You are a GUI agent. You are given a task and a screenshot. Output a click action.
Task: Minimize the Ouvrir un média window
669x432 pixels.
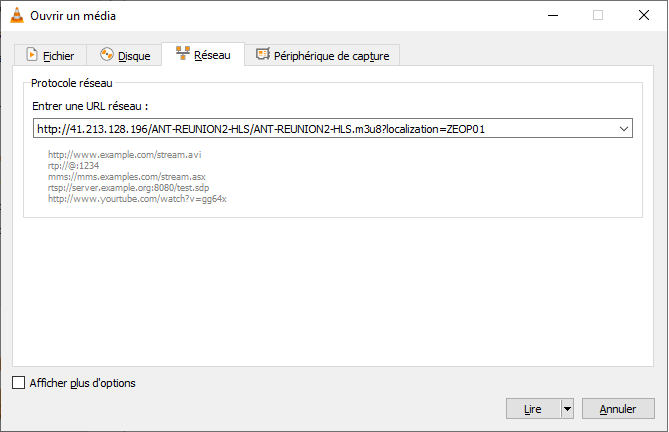pos(553,15)
